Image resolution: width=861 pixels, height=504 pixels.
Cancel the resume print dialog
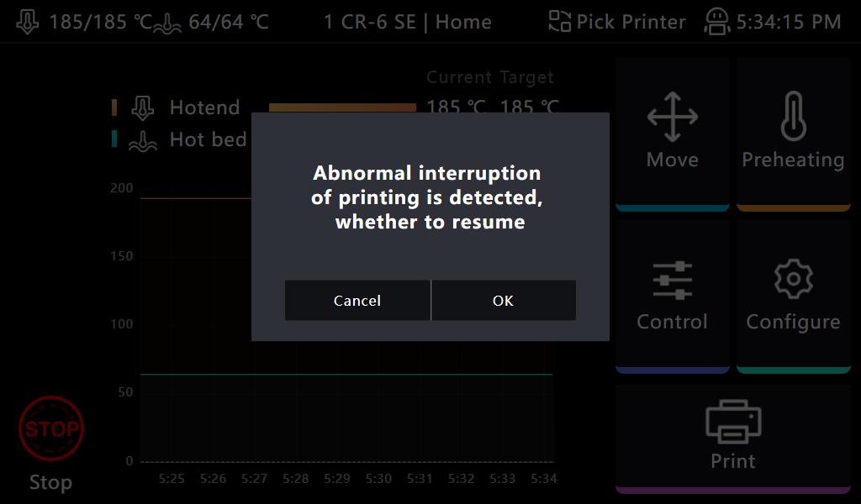[357, 301]
